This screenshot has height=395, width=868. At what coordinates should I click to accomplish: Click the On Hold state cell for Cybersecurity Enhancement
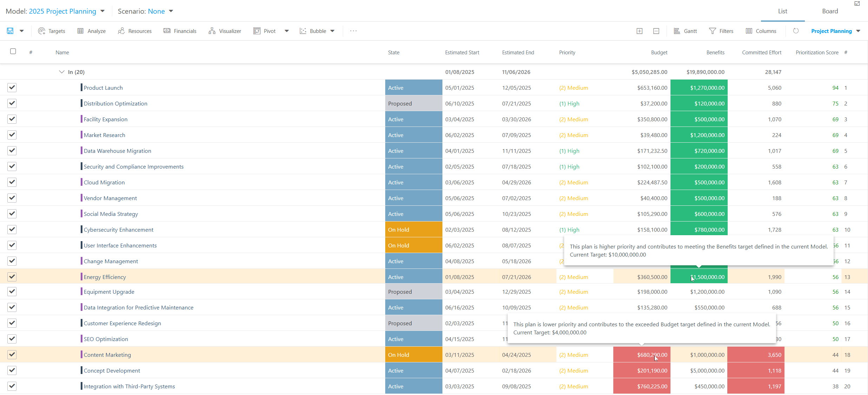coord(414,230)
